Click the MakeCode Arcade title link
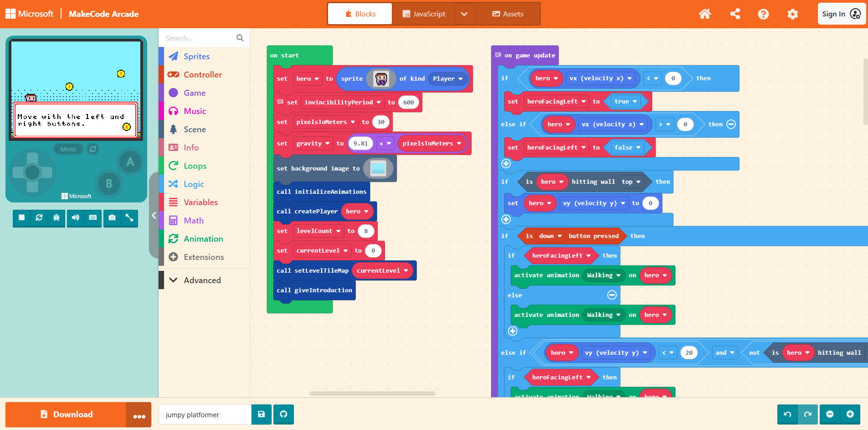 [x=103, y=14]
